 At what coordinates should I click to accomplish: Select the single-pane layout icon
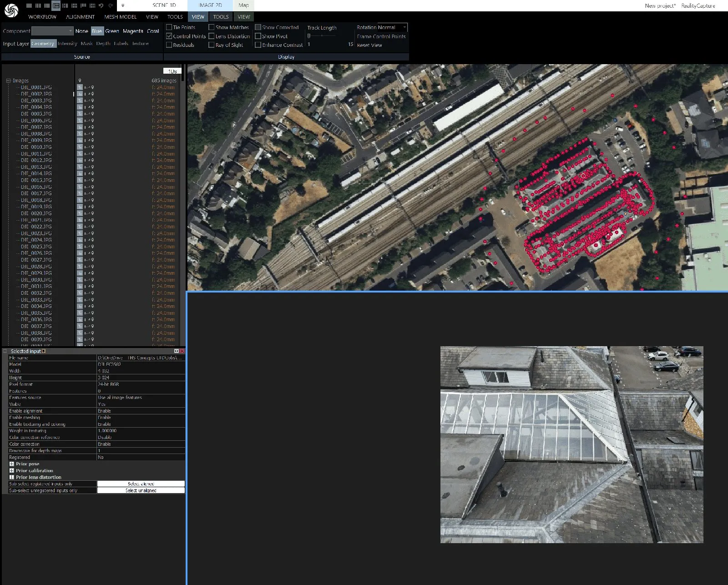click(29, 5)
